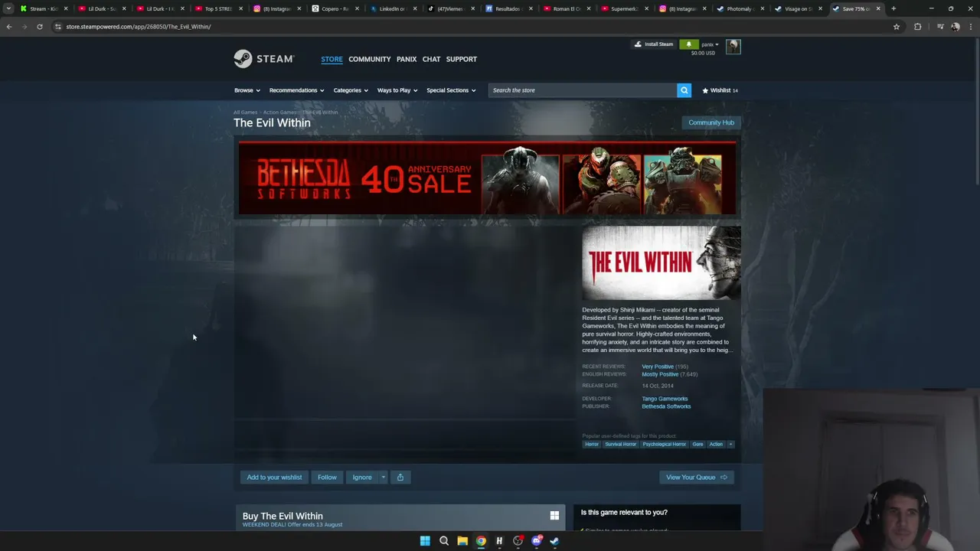Click the Install Steam button
This screenshot has height=551, width=980.
click(654, 44)
